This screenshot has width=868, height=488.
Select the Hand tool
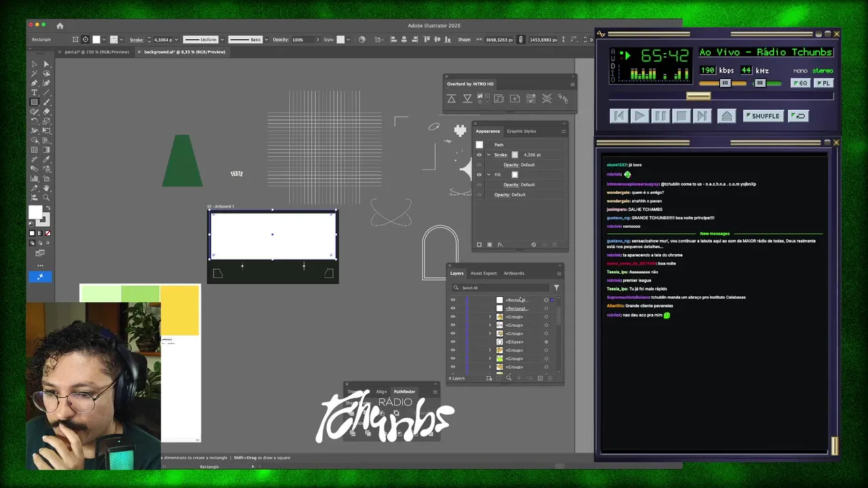[46, 188]
